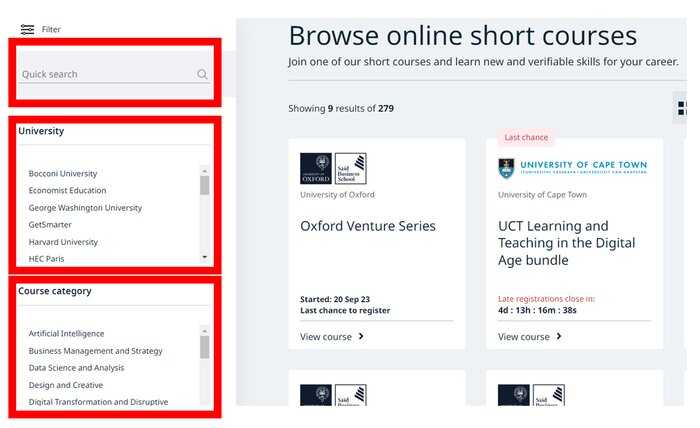700x428 pixels.
Task: Click the Filter sliders icon
Action: [27, 29]
